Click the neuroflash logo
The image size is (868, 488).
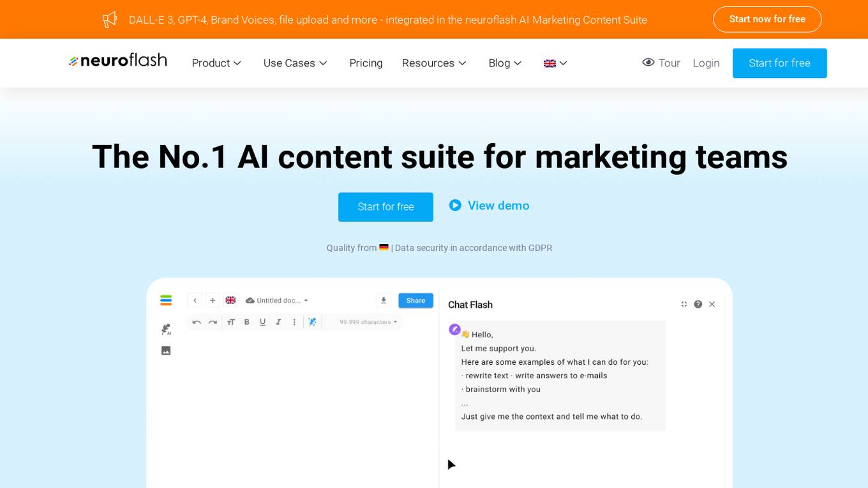pyautogui.click(x=118, y=61)
